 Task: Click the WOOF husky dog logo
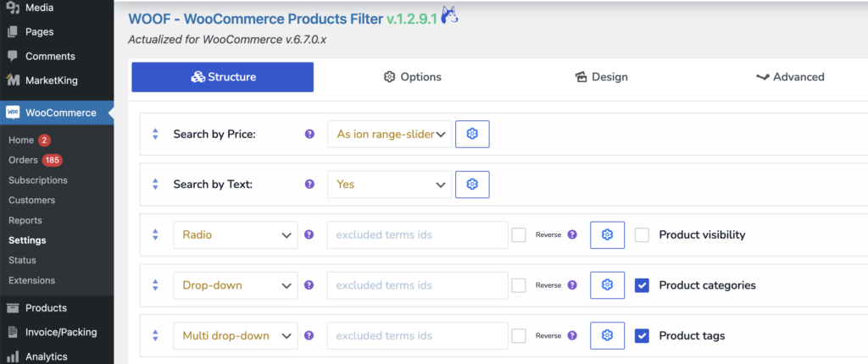[x=449, y=15]
